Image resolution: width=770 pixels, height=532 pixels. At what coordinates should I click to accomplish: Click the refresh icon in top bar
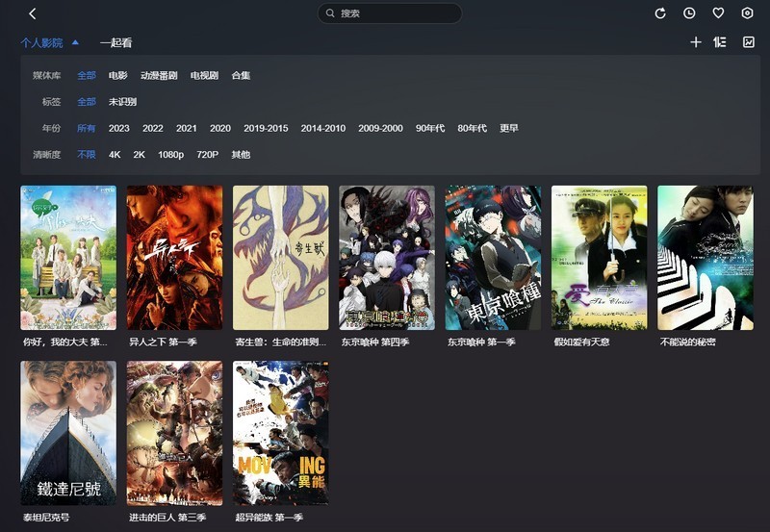[x=660, y=13]
